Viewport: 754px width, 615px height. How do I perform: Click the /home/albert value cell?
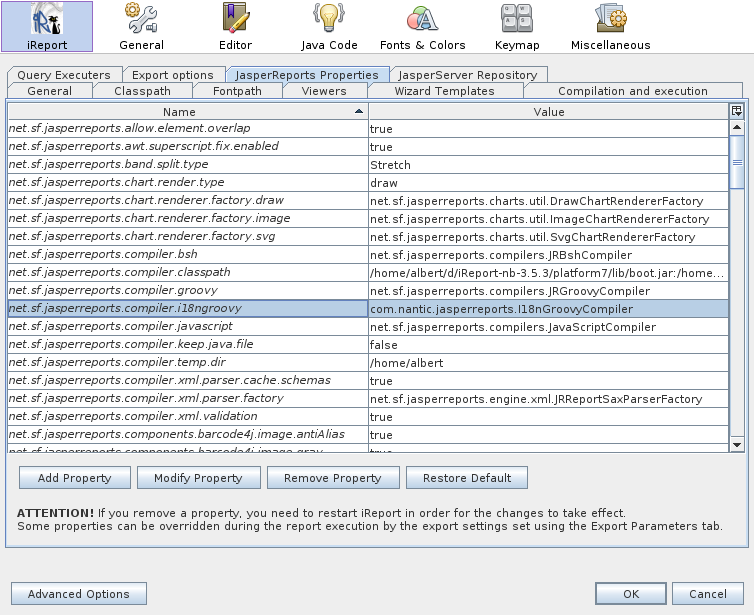(549, 363)
